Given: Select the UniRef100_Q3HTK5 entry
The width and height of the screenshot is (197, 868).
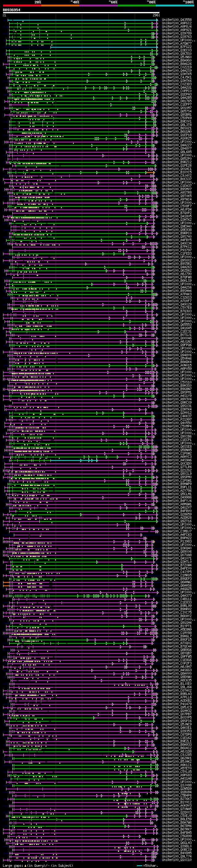Looking at the screenshot, I should click(x=176, y=74).
